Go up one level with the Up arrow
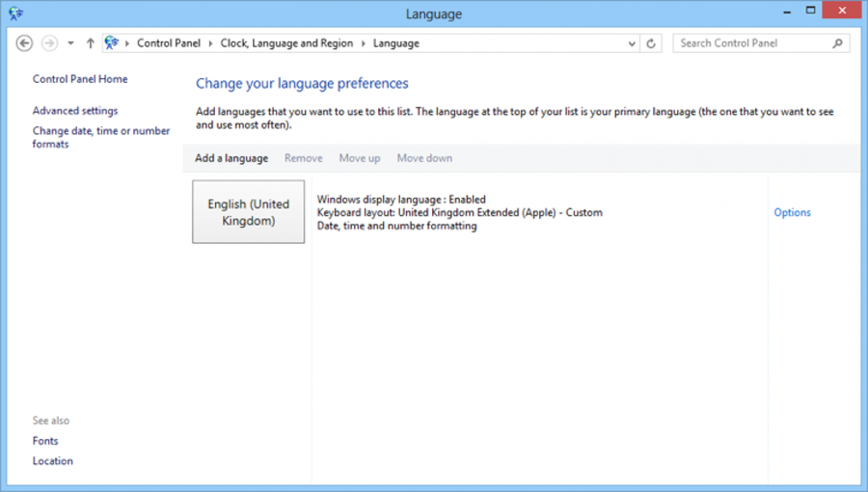868x492 pixels. (x=91, y=43)
